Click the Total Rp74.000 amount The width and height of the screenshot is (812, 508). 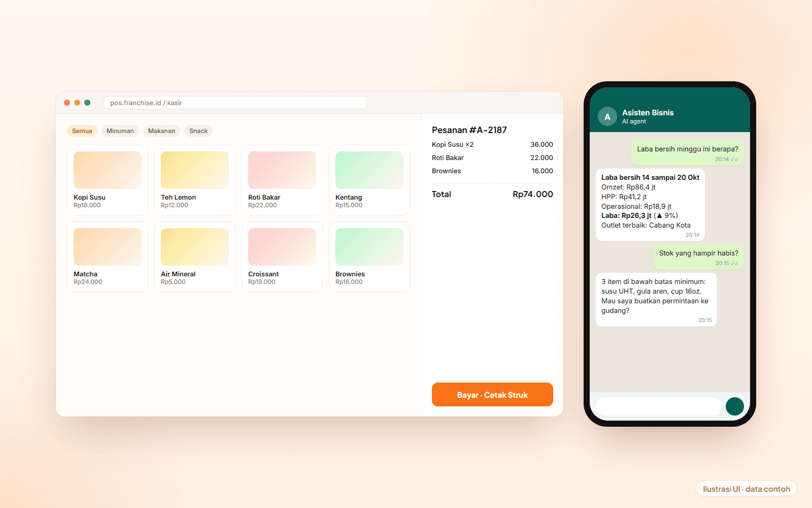click(x=533, y=194)
